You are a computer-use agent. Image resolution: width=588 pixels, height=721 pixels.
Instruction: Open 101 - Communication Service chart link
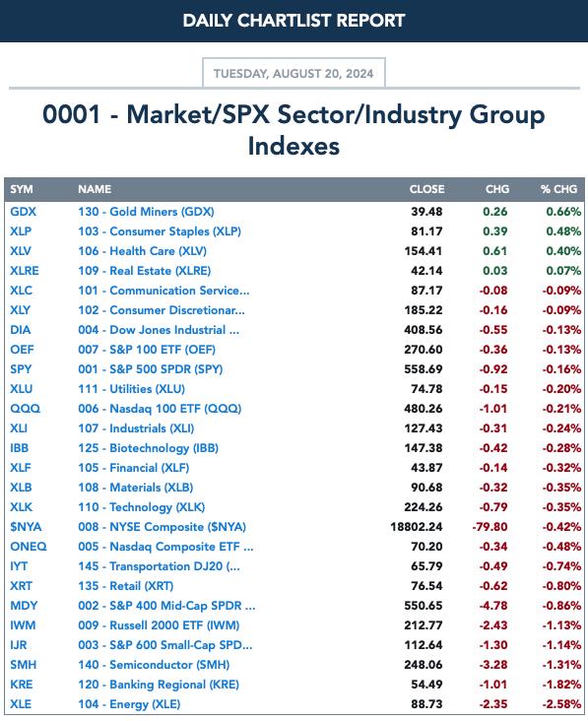click(163, 291)
